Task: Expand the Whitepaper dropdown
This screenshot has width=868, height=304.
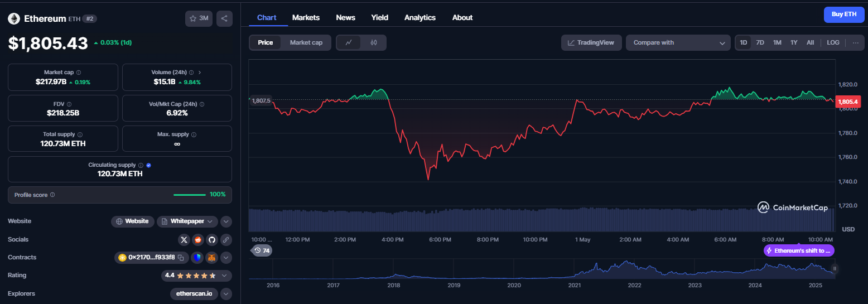Action: pyautogui.click(x=187, y=221)
